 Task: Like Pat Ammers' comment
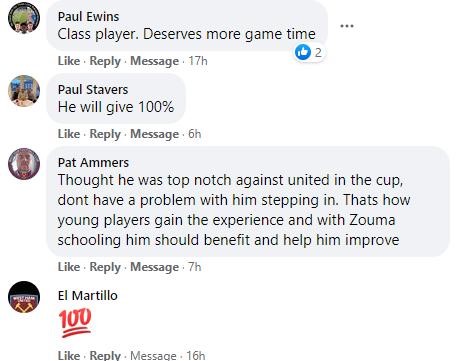69,267
